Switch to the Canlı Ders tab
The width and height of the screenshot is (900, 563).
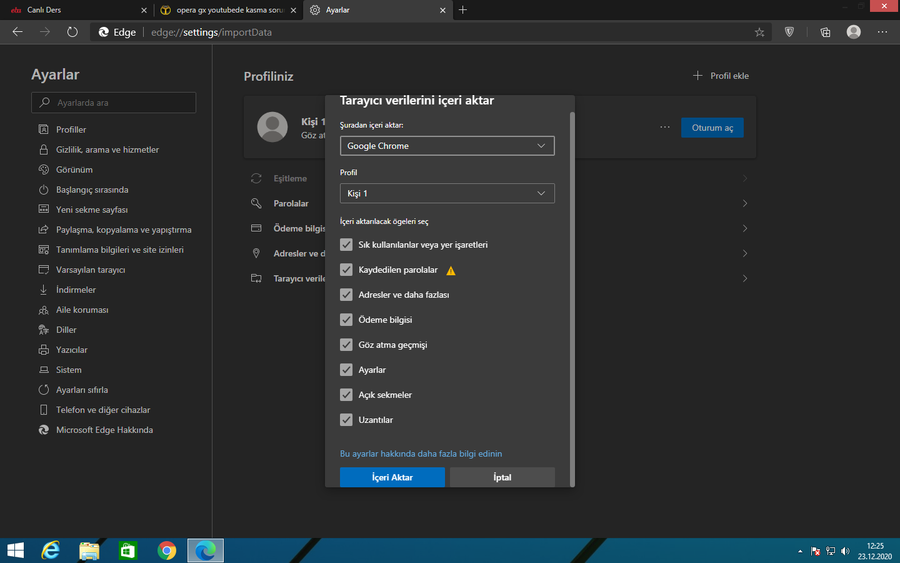[x=76, y=10]
